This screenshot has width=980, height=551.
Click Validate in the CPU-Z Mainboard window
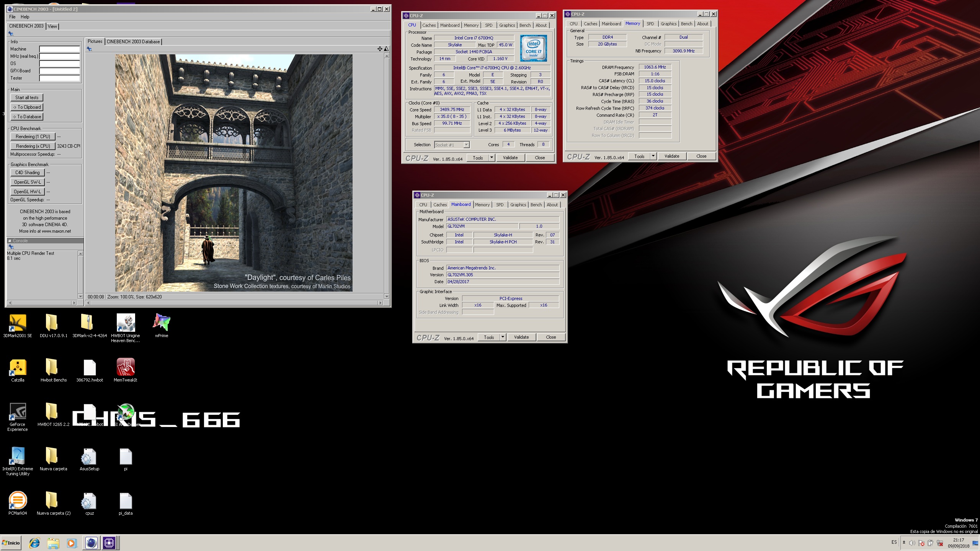click(x=521, y=337)
